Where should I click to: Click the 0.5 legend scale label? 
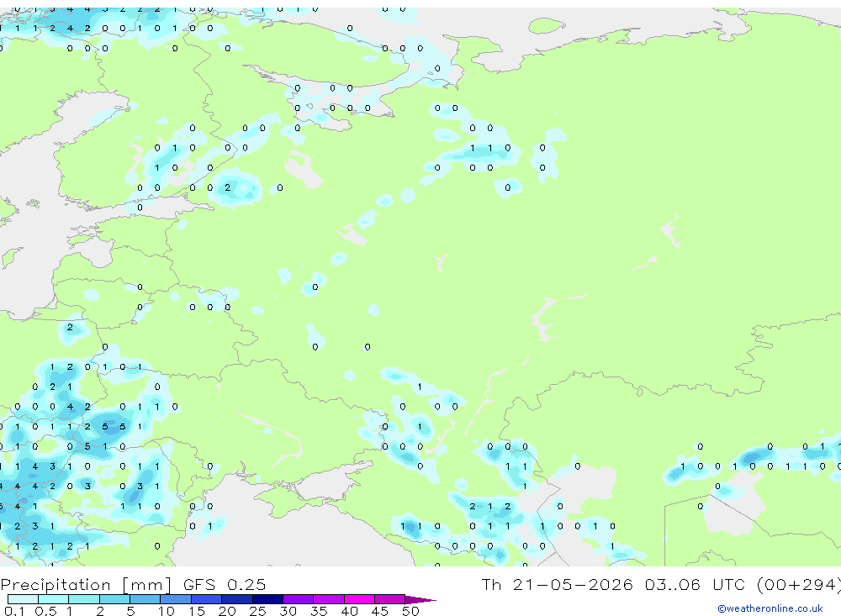point(45,611)
